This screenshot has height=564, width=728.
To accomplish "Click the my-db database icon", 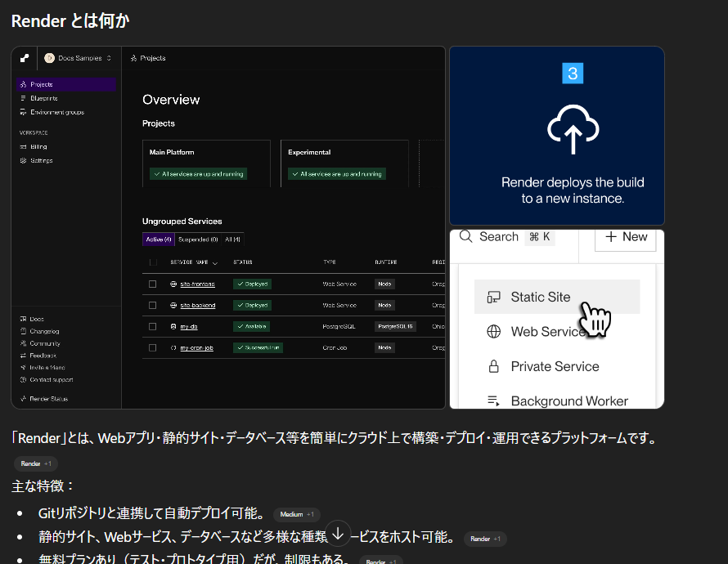I will click(173, 326).
